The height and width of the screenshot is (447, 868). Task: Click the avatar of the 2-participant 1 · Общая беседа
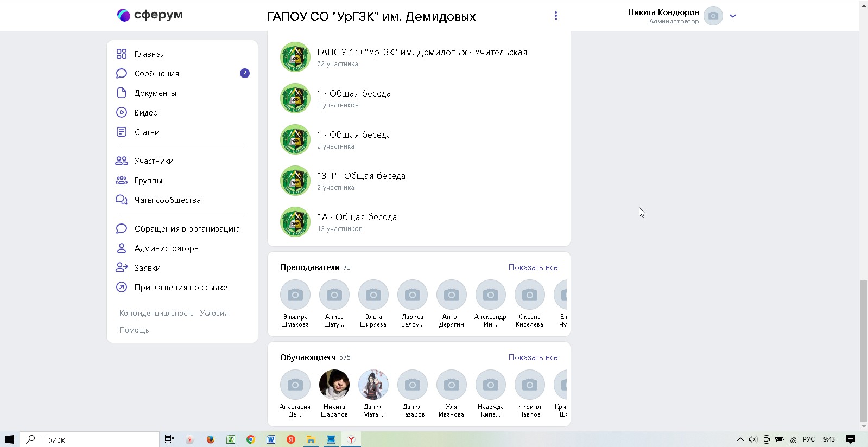pos(295,139)
